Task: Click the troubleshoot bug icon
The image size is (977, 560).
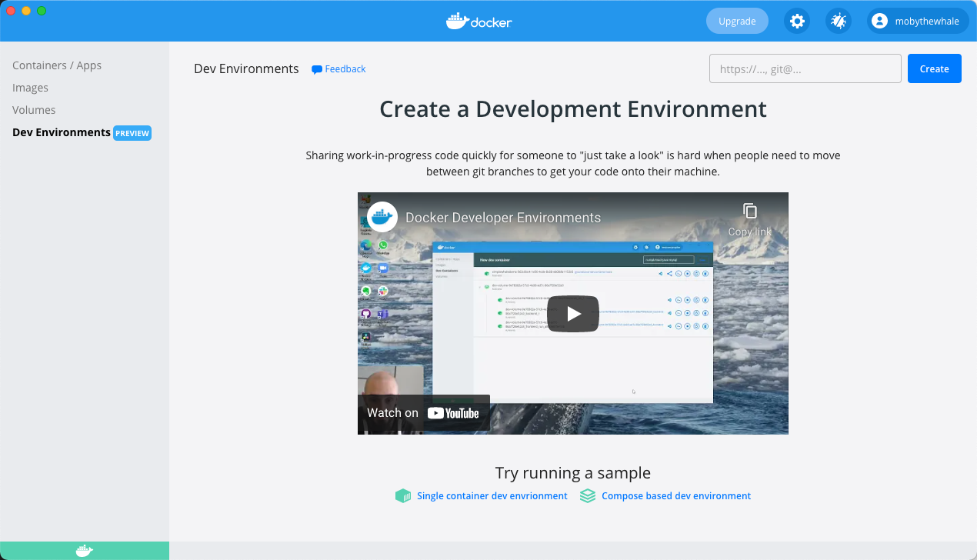Action: [x=838, y=21]
